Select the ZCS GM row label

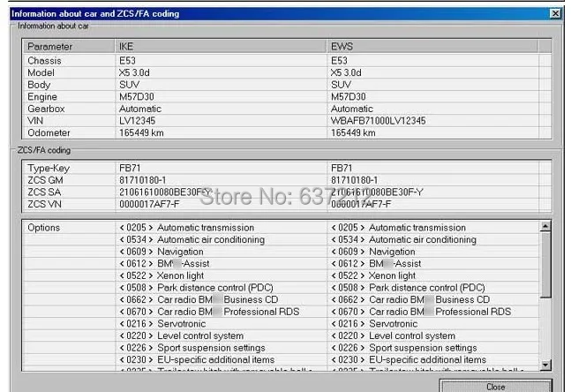coord(45,180)
